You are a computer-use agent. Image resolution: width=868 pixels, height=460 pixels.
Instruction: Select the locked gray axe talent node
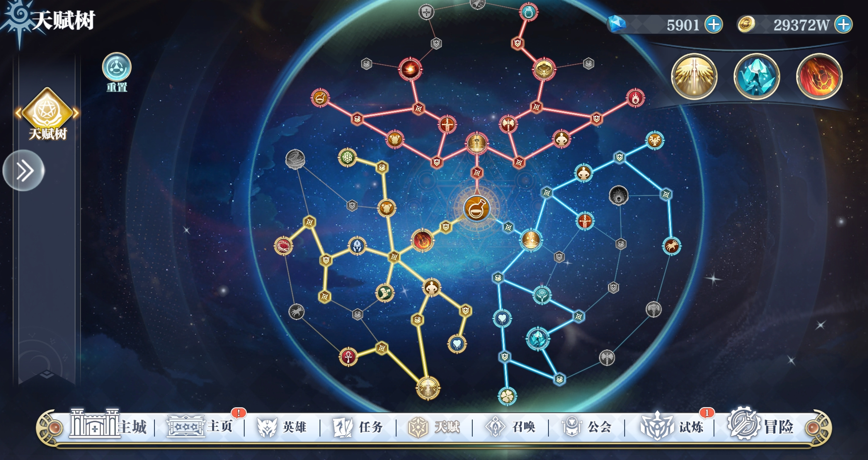point(607,357)
